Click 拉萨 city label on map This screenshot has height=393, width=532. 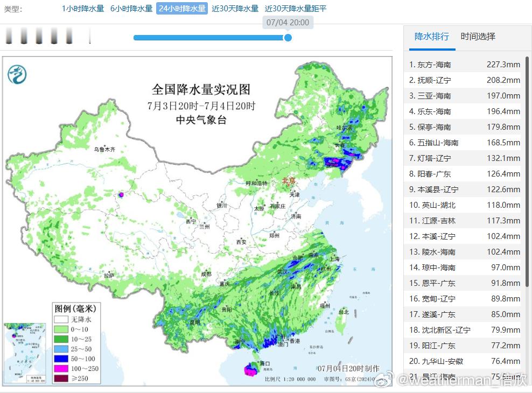pos(109,276)
